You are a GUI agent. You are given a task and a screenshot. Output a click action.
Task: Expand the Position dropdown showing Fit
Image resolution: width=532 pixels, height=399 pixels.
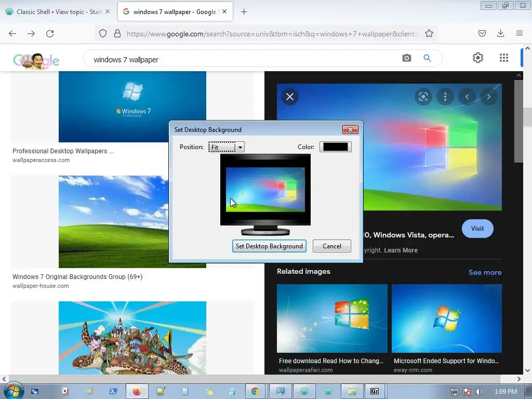point(227,147)
